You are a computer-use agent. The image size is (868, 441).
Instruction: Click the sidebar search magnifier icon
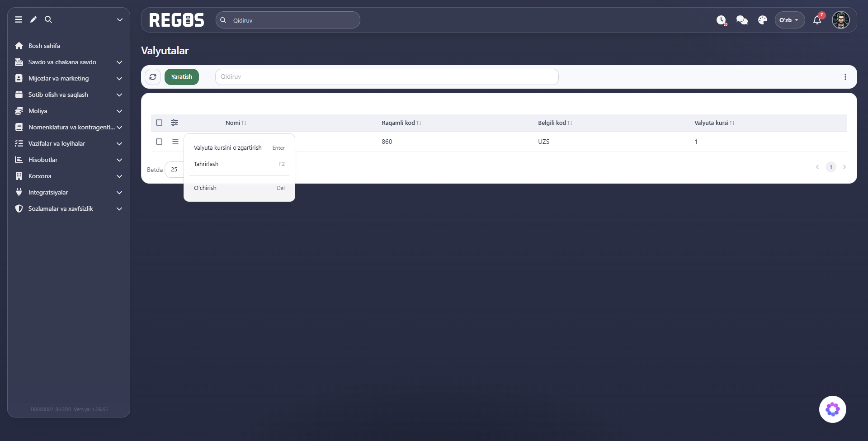(48, 19)
